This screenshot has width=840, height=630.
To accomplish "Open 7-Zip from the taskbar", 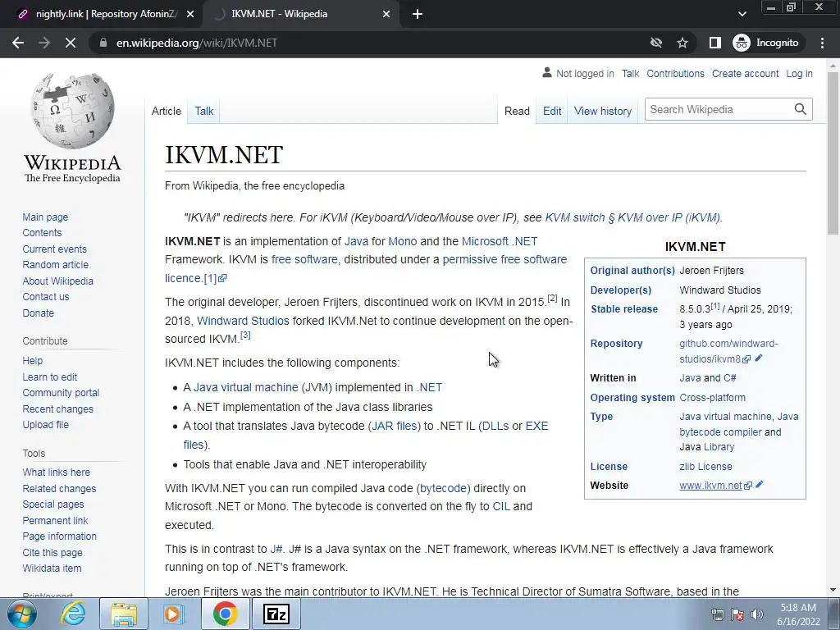I will (x=276, y=614).
